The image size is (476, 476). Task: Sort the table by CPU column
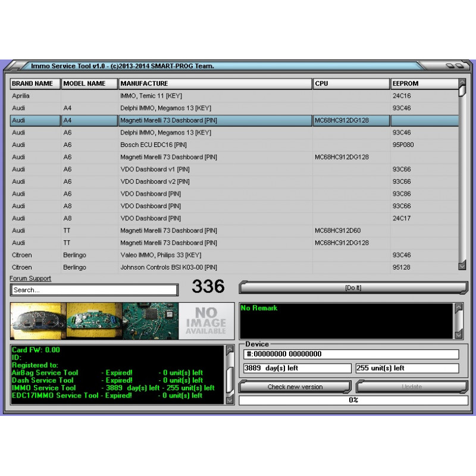point(351,83)
